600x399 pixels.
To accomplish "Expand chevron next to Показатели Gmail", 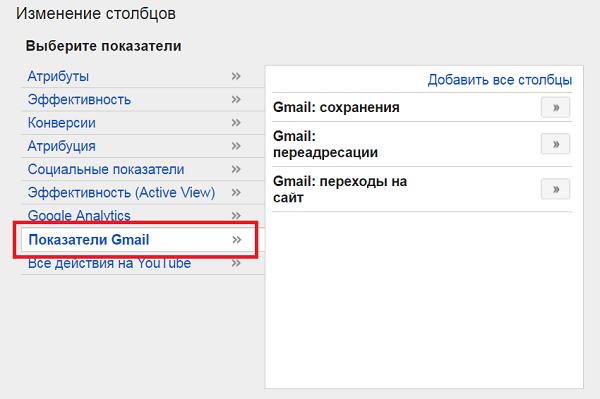I will (x=237, y=240).
